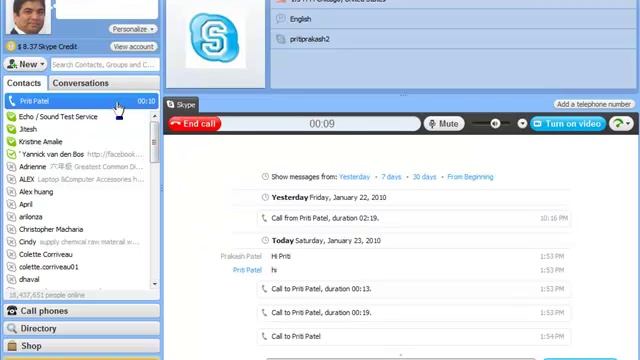This screenshot has height=360, width=640.
Task: Click the mood message box
Action: (x=107, y=9)
